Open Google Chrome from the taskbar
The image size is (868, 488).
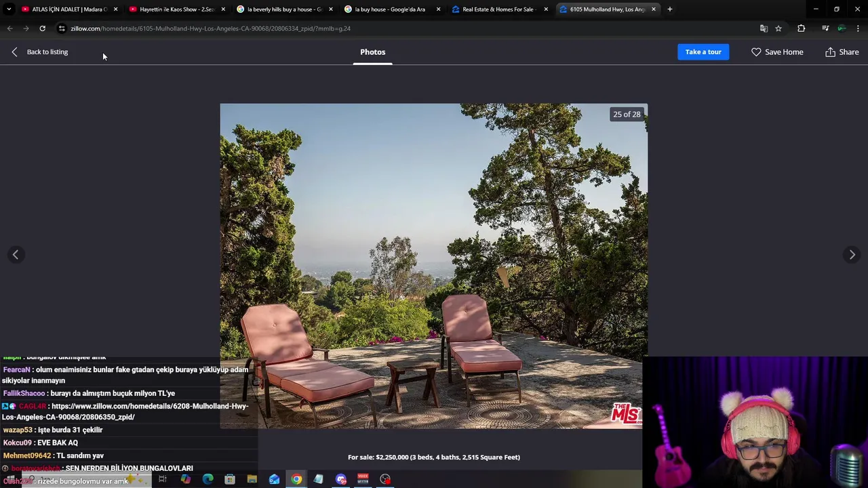pos(296,479)
